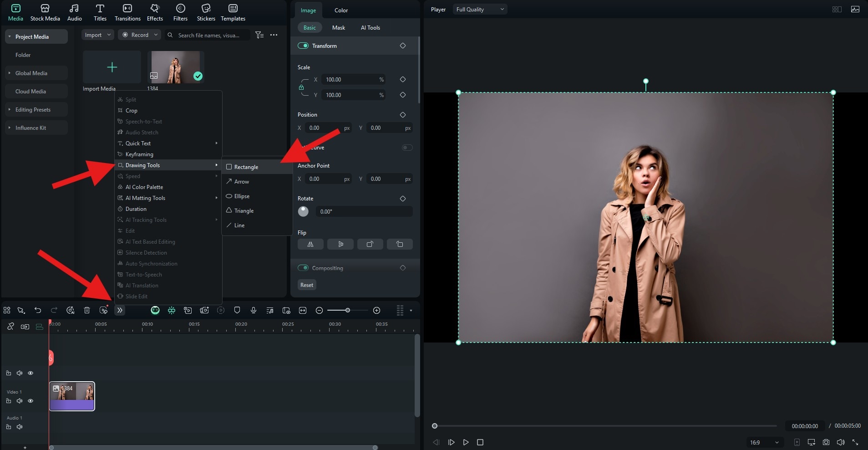
Task: Toggle the curve switch under Position
Action: [407, 148]
